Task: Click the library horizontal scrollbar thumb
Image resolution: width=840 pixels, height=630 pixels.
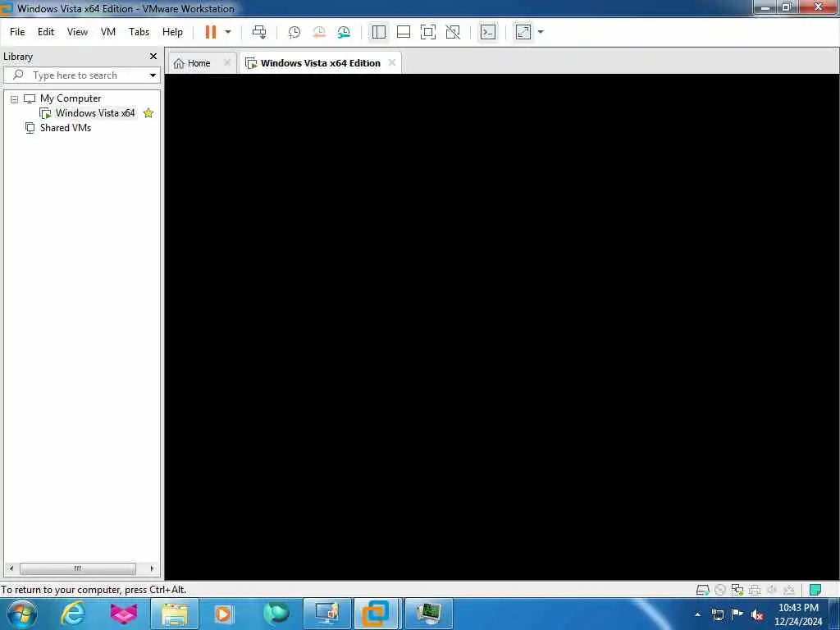Action: pyautogui.click(x=78, y=568)
